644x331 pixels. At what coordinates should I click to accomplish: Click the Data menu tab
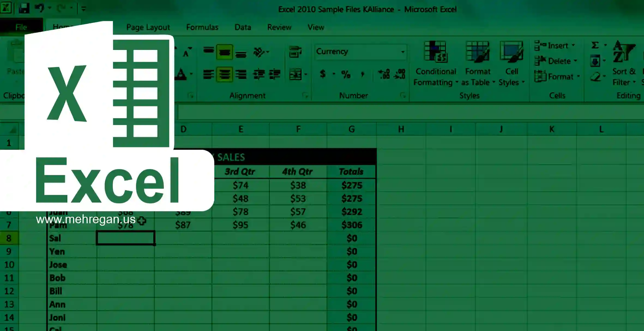pos(242,27)
